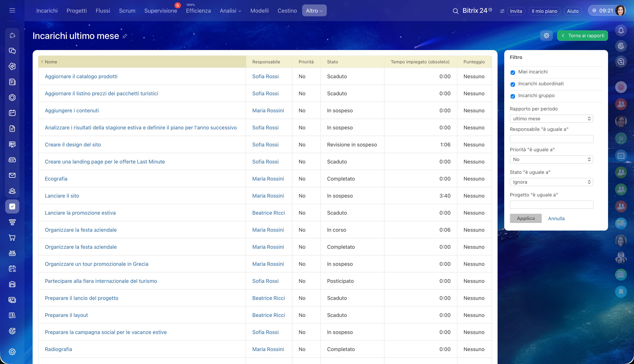Open the Aiuto help button
This screenshot has width=634, height=364.
pos(573,11)
